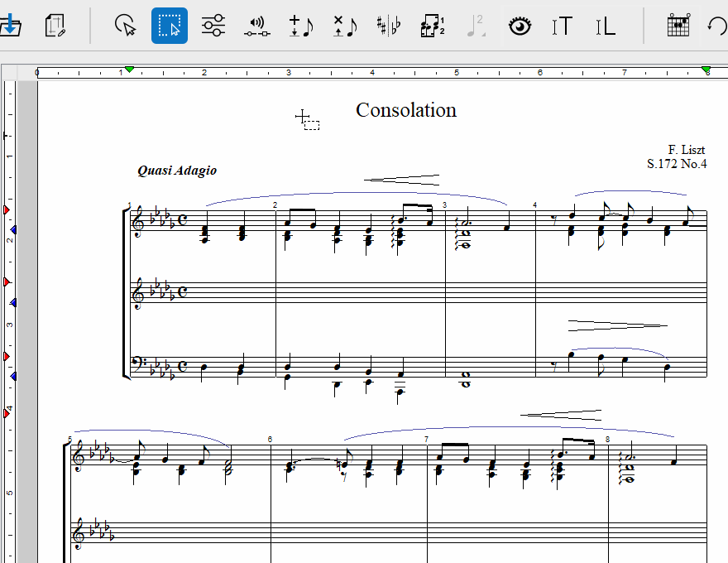This screenshot has width=728, height=563.
Task: Select the title text Consolation
Action: click(x=406, y=111)
